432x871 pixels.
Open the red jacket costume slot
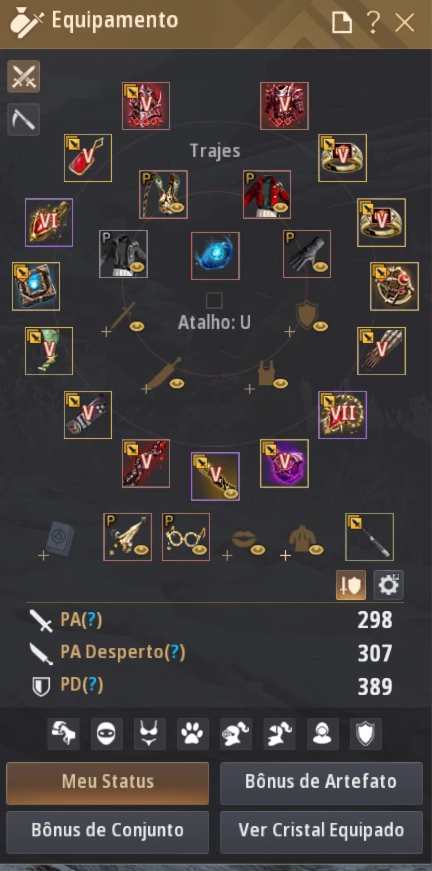267,194
